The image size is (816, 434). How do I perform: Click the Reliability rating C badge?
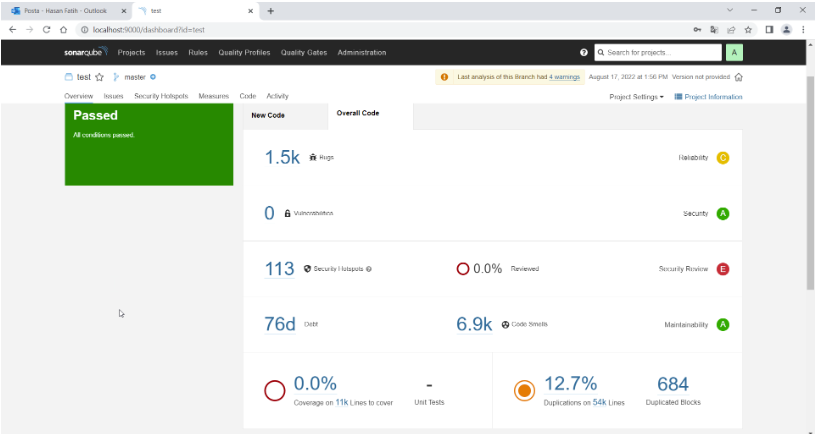tap(722, 158)
